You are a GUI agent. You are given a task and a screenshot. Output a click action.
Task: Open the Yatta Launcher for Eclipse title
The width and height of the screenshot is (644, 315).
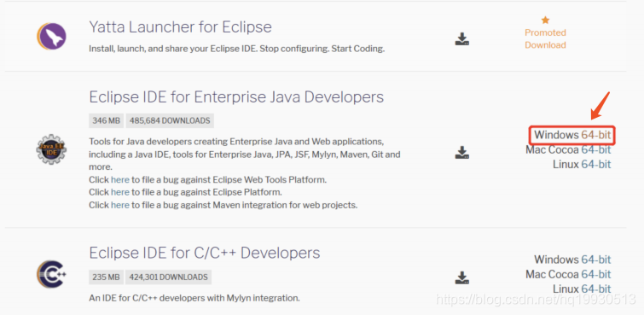tap(180, 27)
